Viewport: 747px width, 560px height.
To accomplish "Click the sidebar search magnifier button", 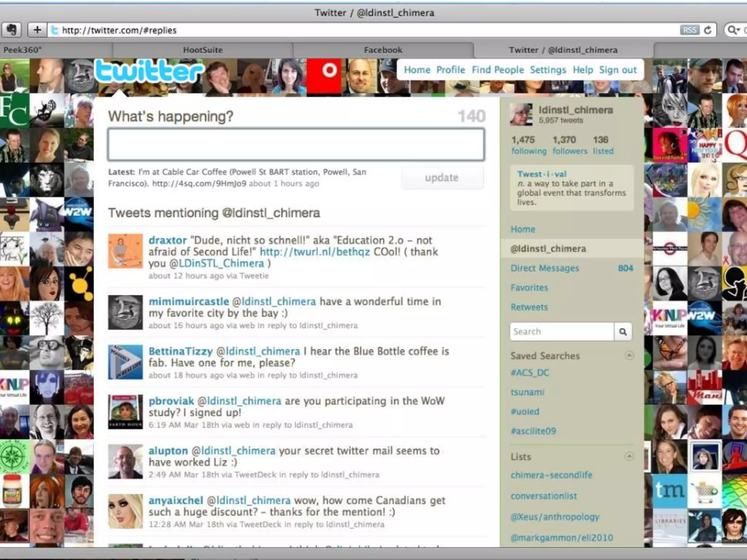I will click(x=623, y=332).
